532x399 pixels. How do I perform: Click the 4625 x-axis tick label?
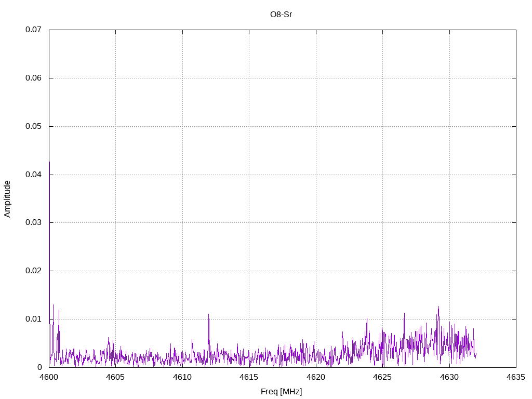click(x=382, y=377)
